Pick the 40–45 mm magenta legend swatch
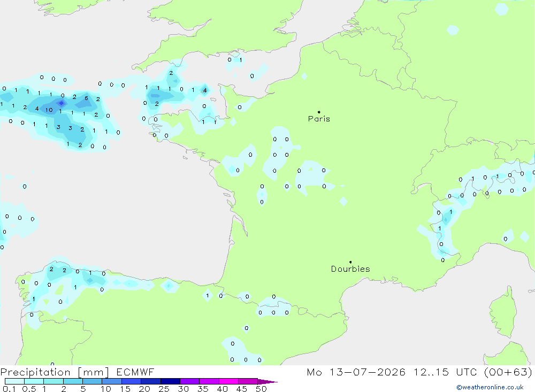 [228, 381]
